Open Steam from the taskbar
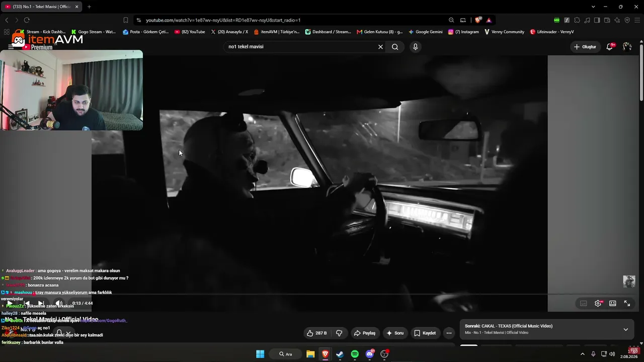 pyautogui.click(x=340, y=354)
